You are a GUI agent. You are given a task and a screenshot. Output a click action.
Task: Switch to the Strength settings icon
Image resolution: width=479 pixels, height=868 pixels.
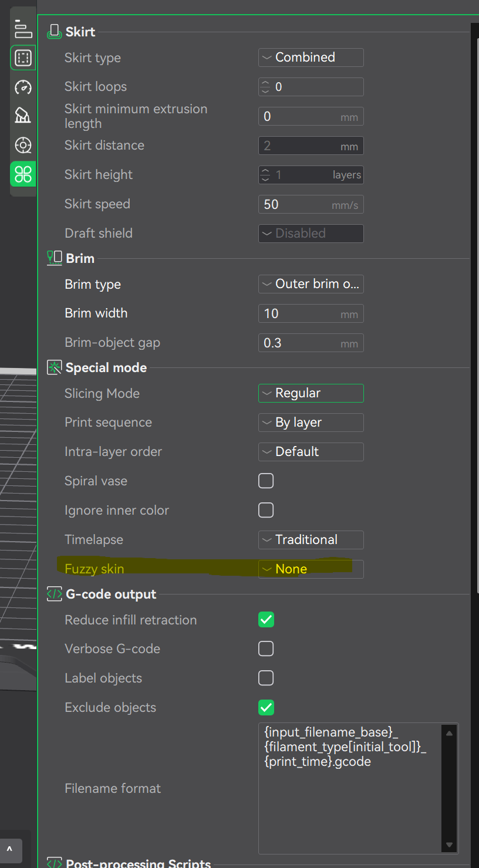pos(23,58)
